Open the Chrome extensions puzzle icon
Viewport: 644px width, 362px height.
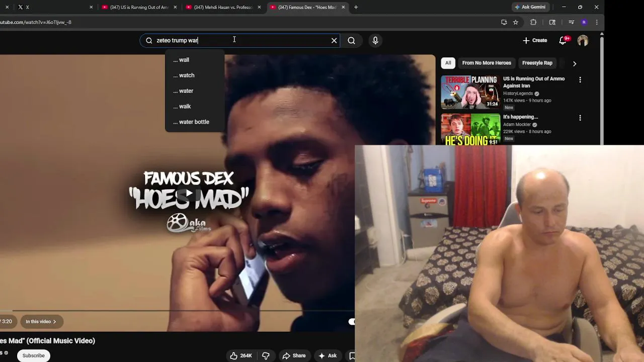click(533, 22)
